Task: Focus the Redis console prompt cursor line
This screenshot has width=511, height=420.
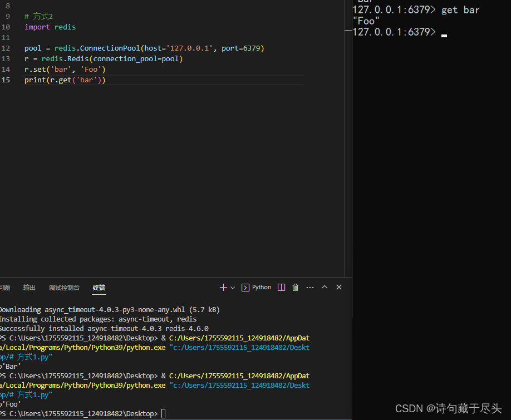Action: point(400,32)
